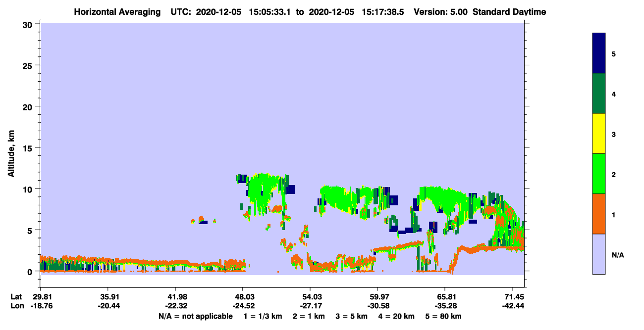Click the longitude value -18.76
644x330 pixels.
click(x=41, y=306)
